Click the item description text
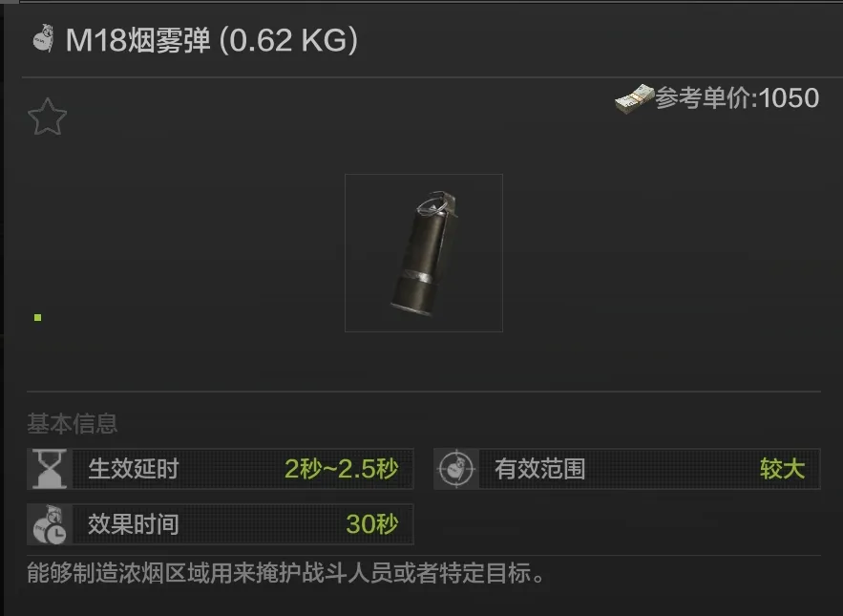 click(285, 573)
